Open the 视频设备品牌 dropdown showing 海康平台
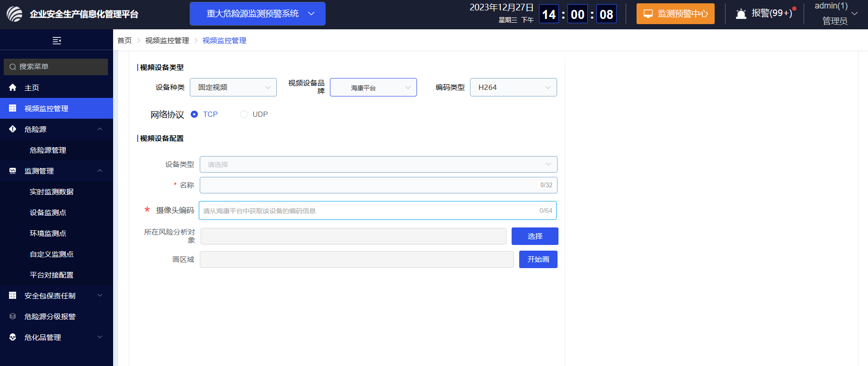Screen dimensions: 868x366 [373, 87]
